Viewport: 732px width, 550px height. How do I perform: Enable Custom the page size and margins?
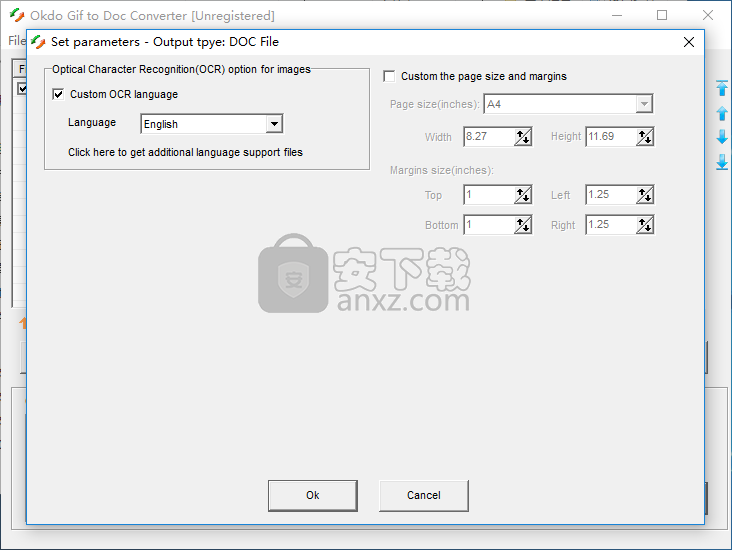click(389, 76)
